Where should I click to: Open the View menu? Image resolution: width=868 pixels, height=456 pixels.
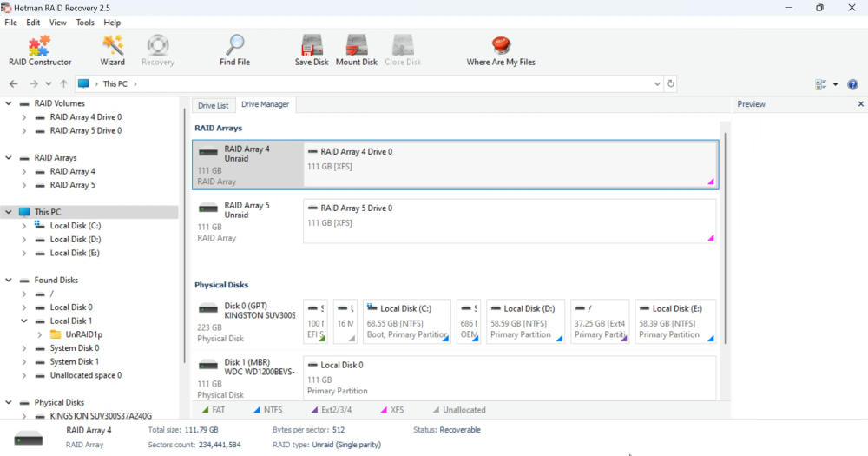click(x=57, y=23)
